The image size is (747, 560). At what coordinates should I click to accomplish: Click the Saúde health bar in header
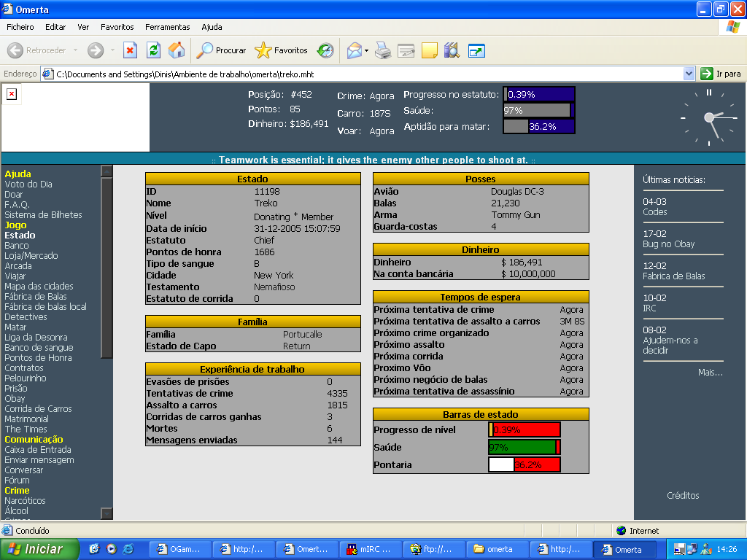[538, 110]
